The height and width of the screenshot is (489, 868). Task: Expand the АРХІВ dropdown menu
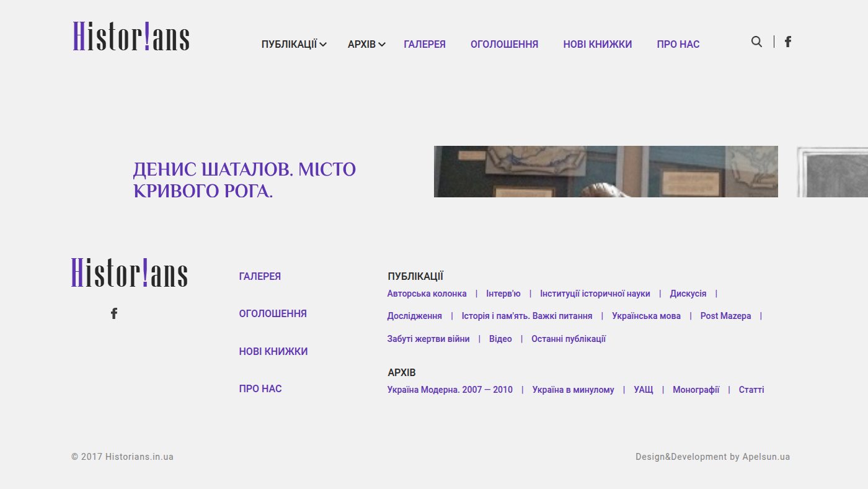tap(366, 44)
